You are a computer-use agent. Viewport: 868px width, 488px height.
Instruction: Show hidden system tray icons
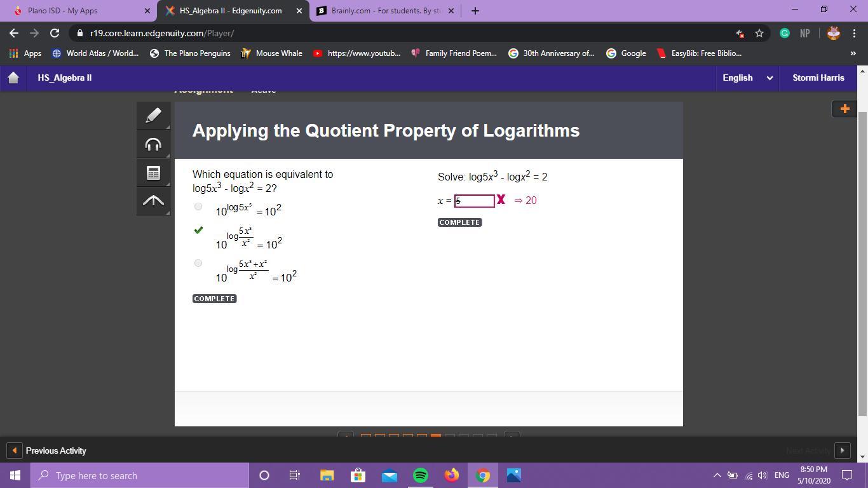(717, 475)
